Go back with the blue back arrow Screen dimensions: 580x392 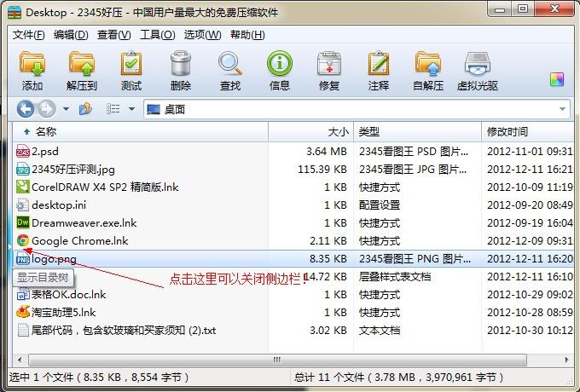(x=25, y=109)
